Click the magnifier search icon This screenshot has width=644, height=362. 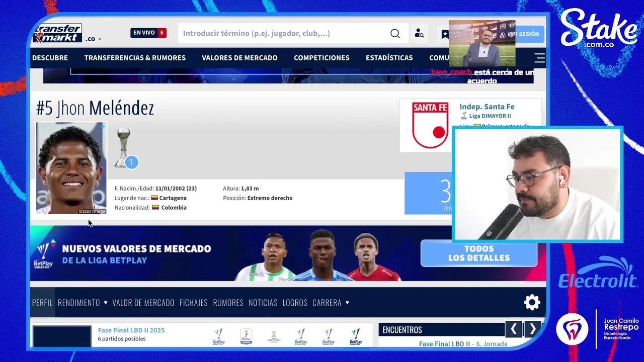[x=395, y=33]
